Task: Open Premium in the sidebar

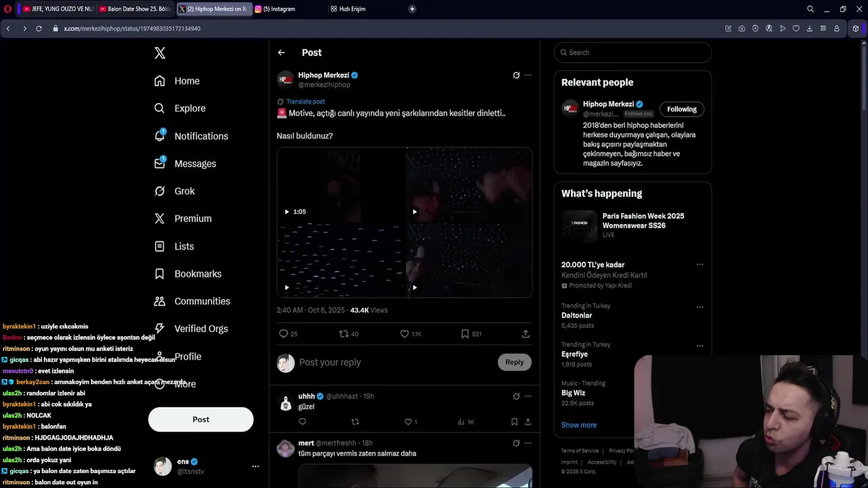Action: pyautogui.click(x=183, y=218)
